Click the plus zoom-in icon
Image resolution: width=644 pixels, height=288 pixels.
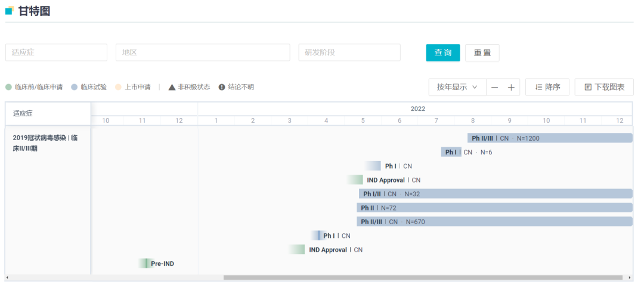[511, 87]
